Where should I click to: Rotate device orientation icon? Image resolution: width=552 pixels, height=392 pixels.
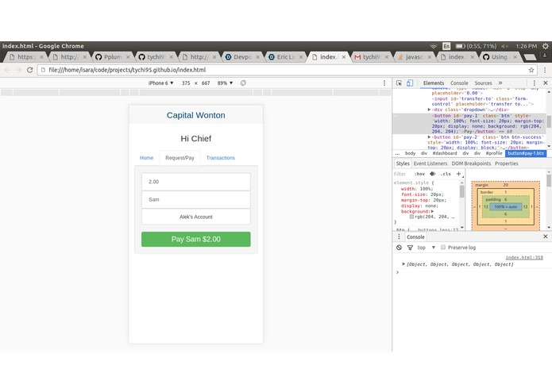point(243,83)
